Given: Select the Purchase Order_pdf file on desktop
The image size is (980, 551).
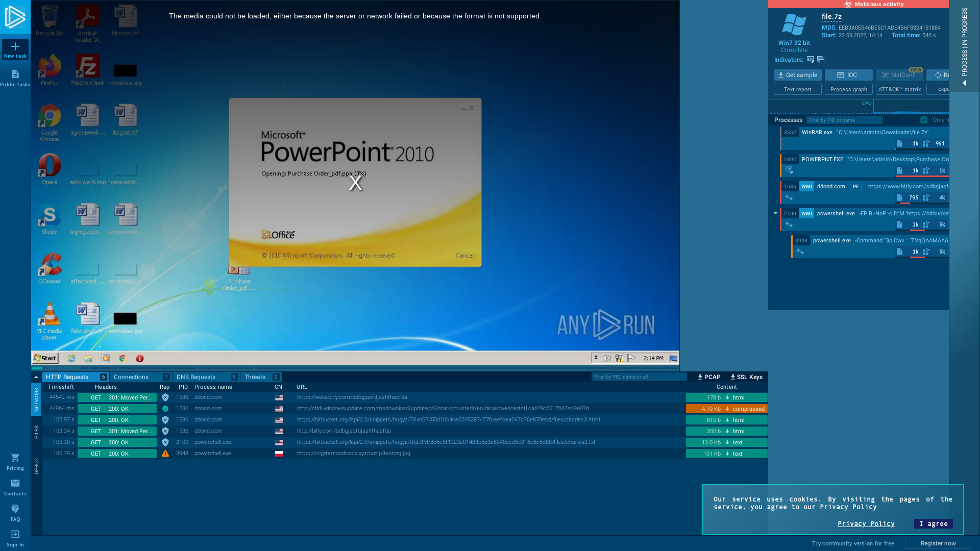Looking at the screenshot, I should click(x=239, y=278).
